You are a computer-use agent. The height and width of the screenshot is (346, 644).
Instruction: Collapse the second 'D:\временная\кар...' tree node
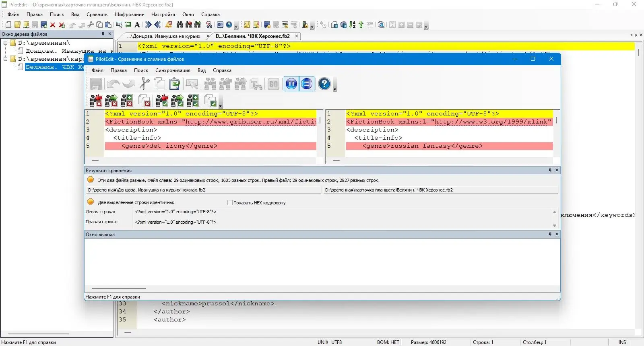pos(6,59)
